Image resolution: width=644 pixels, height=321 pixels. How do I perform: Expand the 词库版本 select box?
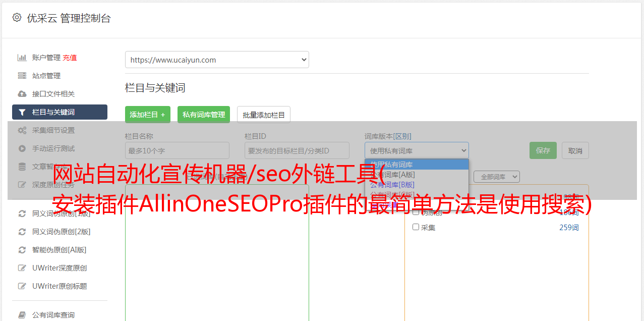(x=417, y=150)
